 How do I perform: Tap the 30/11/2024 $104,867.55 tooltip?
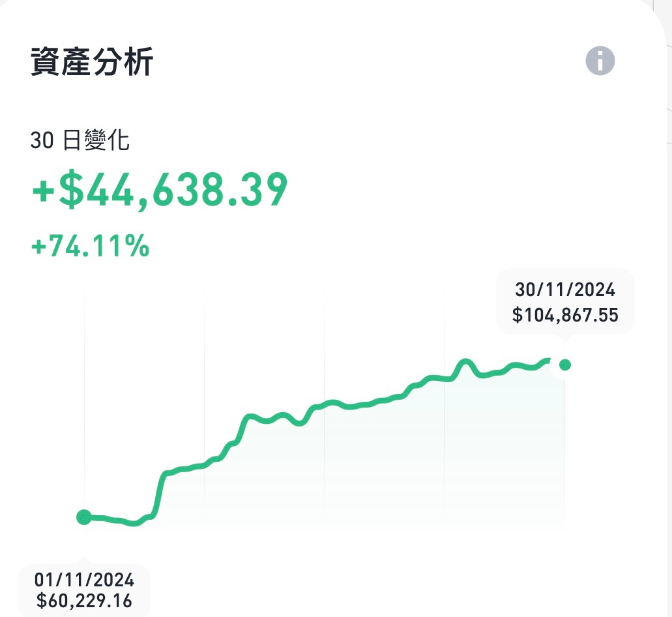point(565,302)
